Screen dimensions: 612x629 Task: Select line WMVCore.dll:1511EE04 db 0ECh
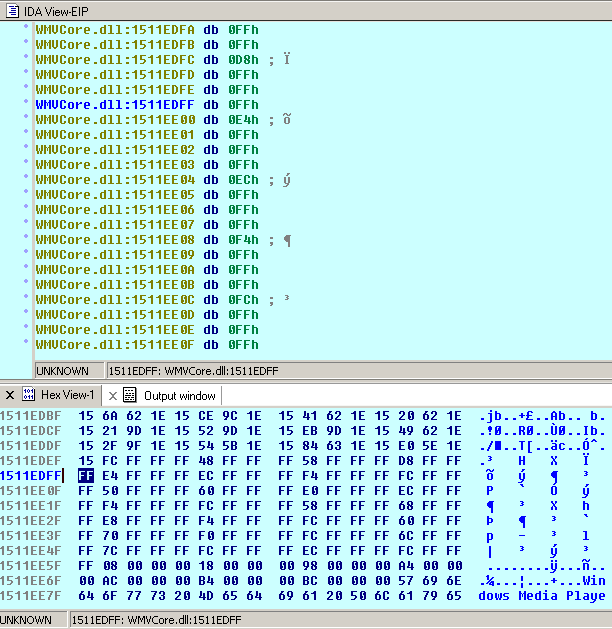click(x=163, y=180)
